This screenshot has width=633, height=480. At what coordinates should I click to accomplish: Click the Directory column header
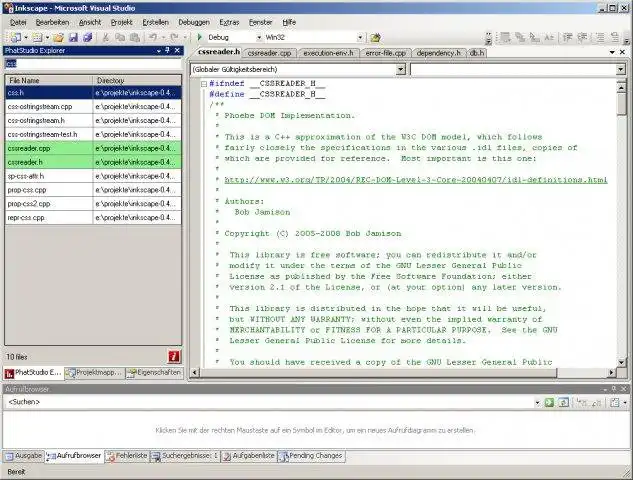point(137,80)
